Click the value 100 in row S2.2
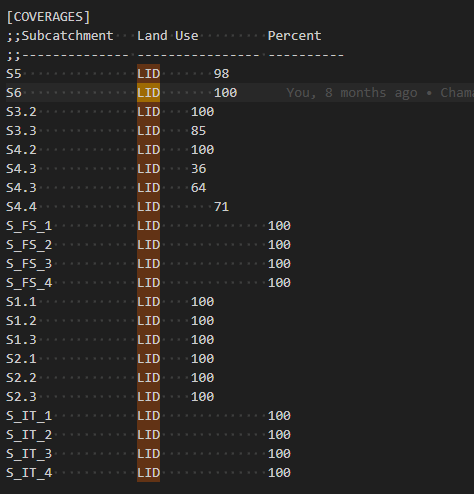 click(x=202, y=378)
